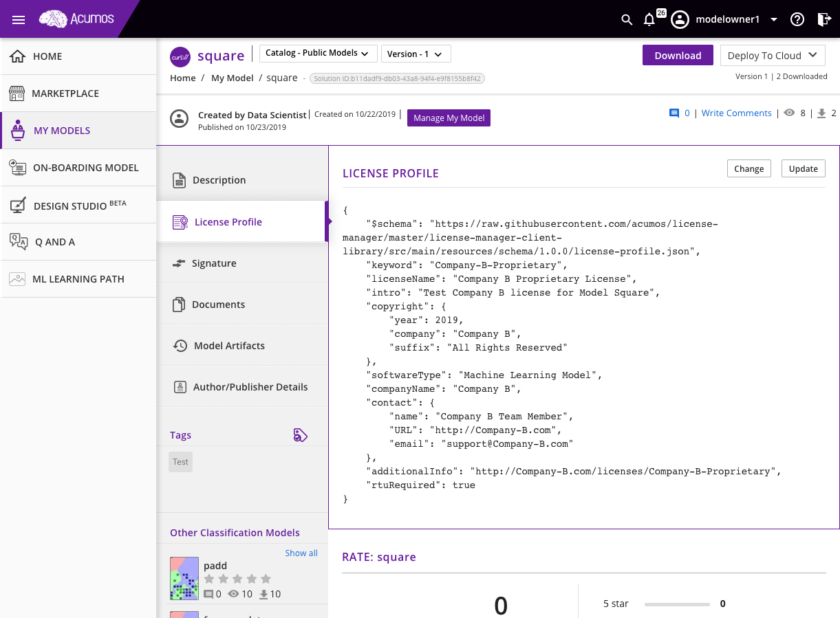The height and width of the screenshot is (618, 840).
Task: Click the Data Scientist creator avatar icon
Action: coord(180,118)
